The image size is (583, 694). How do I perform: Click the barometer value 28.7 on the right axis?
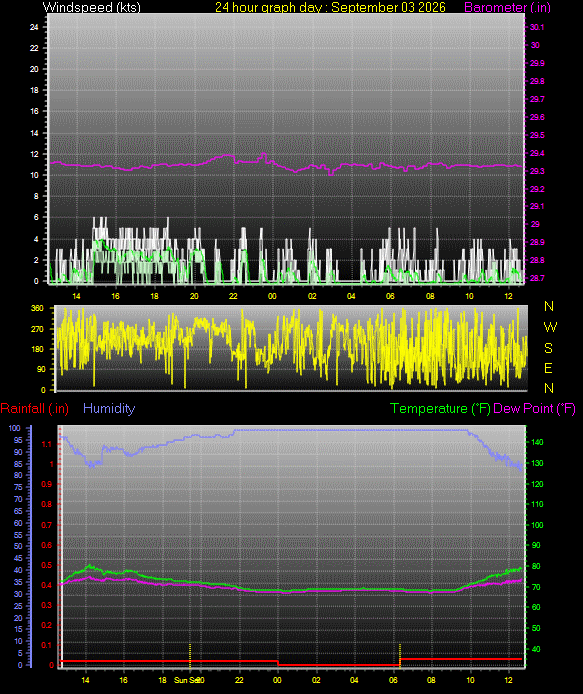537,278
